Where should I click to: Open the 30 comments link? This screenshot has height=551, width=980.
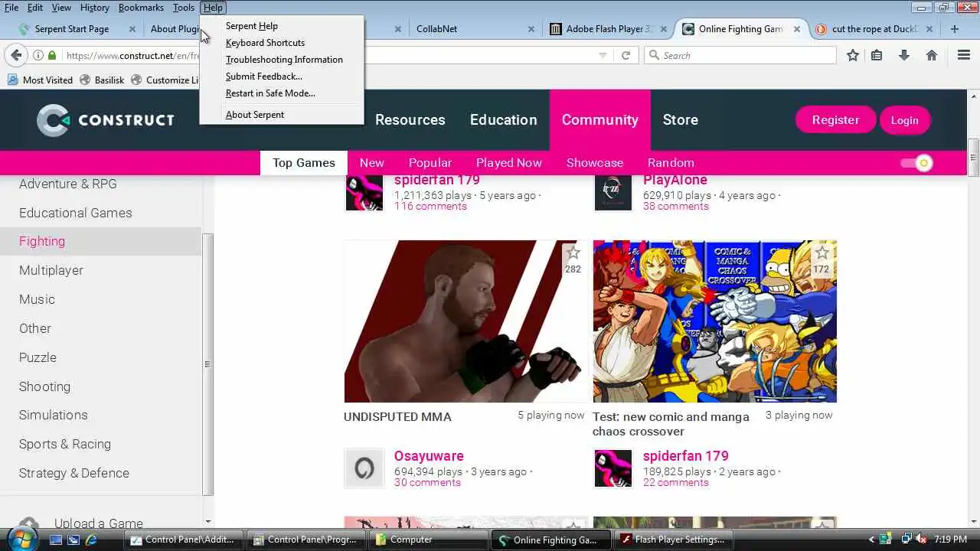click(x=427, y=482)
